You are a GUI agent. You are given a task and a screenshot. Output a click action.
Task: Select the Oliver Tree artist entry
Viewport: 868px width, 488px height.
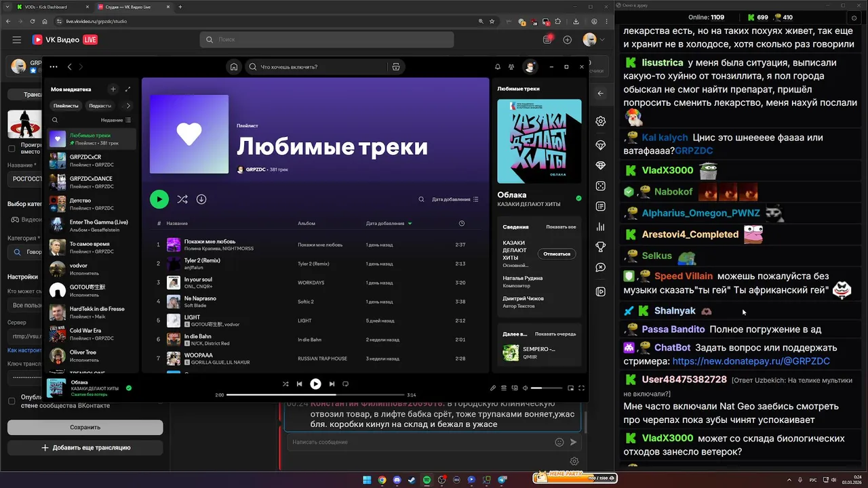92,356
